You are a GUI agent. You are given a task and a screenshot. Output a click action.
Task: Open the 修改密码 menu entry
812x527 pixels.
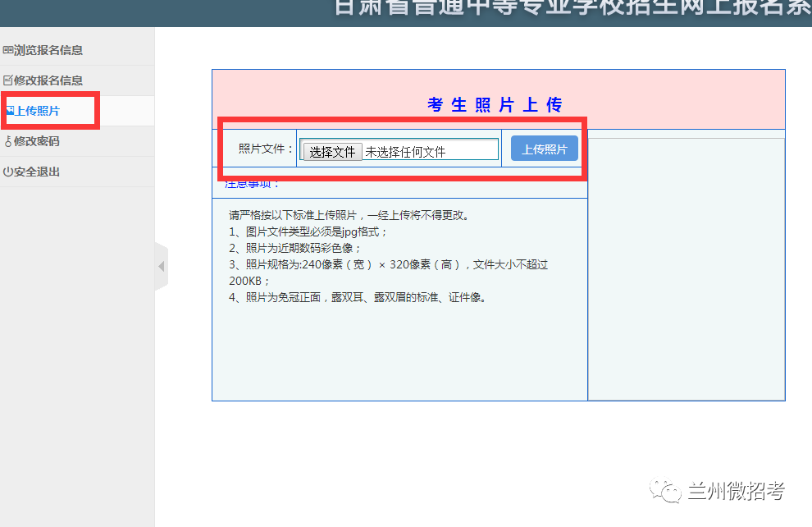[x=37, y=141]
